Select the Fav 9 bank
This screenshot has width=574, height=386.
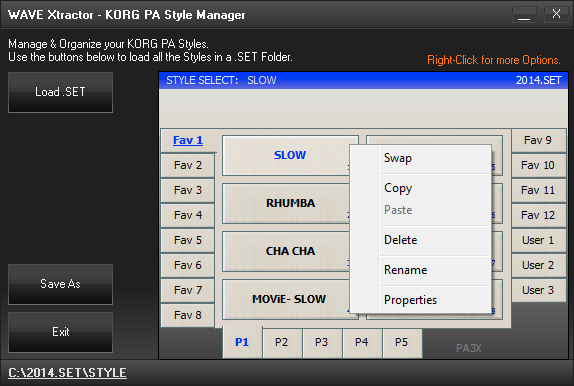pos(538,140)
